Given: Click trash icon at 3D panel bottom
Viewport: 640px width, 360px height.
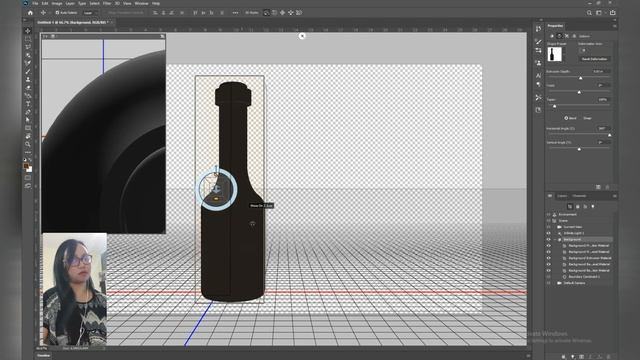Looking at the screenshot, I should pos(609,356).
